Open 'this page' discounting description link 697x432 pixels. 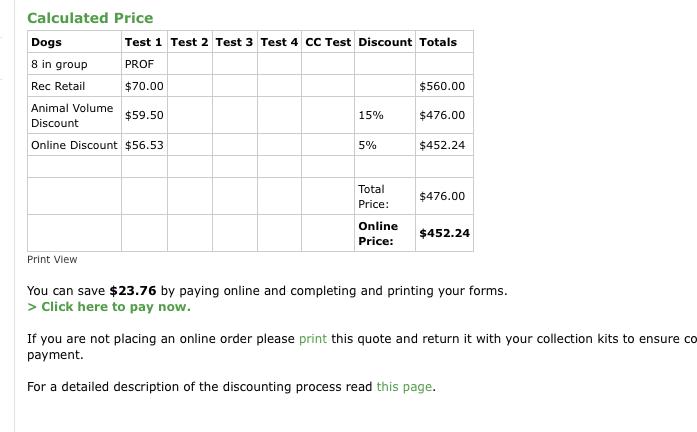pyautogui.click(x=405, y=387)
